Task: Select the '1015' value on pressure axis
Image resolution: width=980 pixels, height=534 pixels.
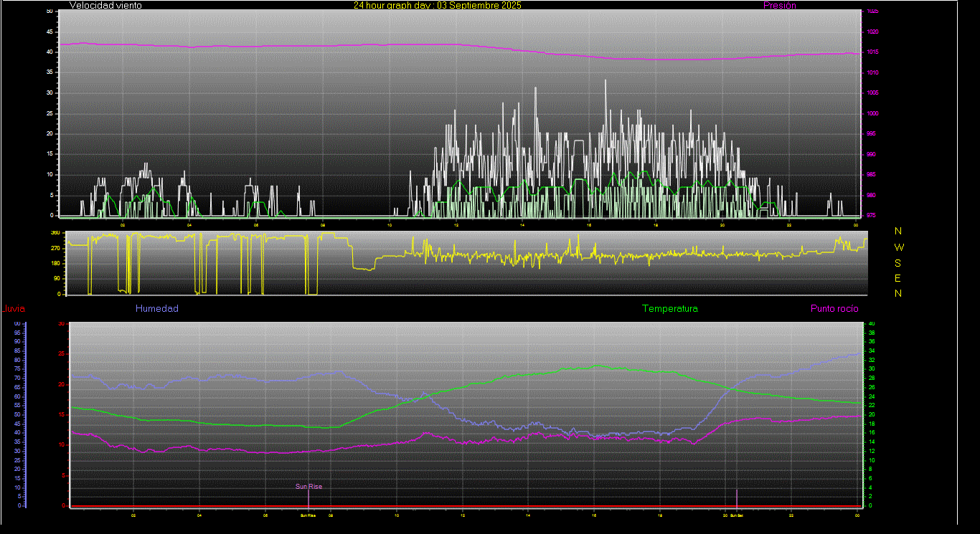Action: [872, 52]
